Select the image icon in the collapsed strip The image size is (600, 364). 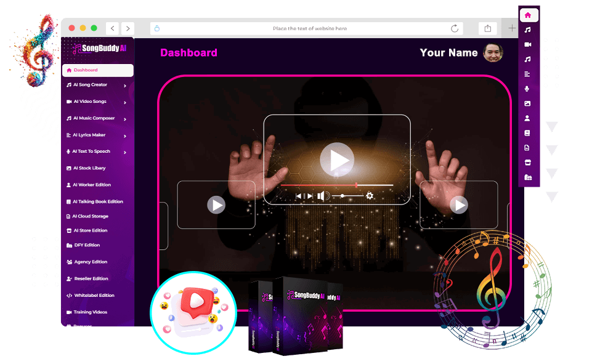point(527,103)
